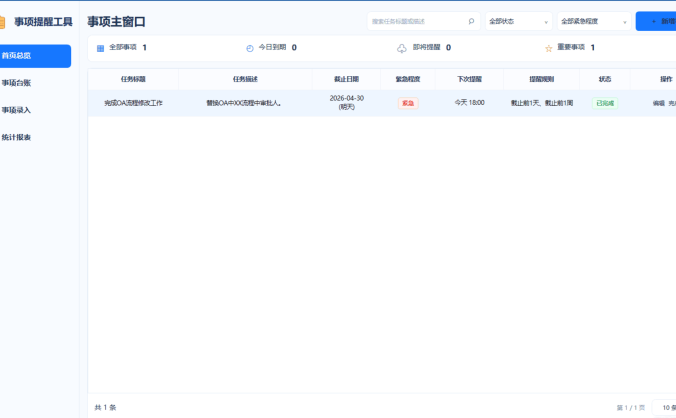Screen dimensions: 676x418
Task: Click the 即将提醒 bell icon
Action: coord(402,48)
